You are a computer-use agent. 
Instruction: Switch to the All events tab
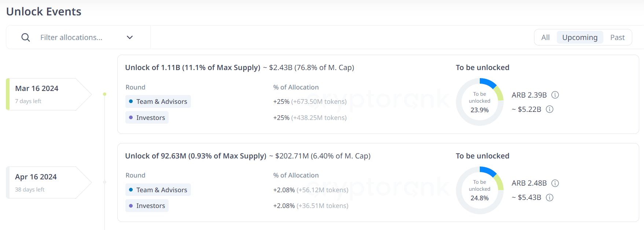[x=545, y=37]
